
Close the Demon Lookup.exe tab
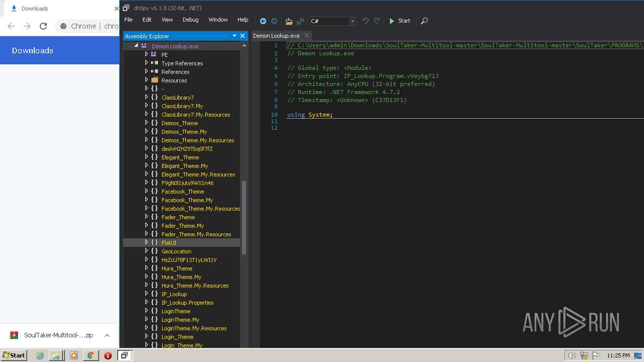coord(307,36)
